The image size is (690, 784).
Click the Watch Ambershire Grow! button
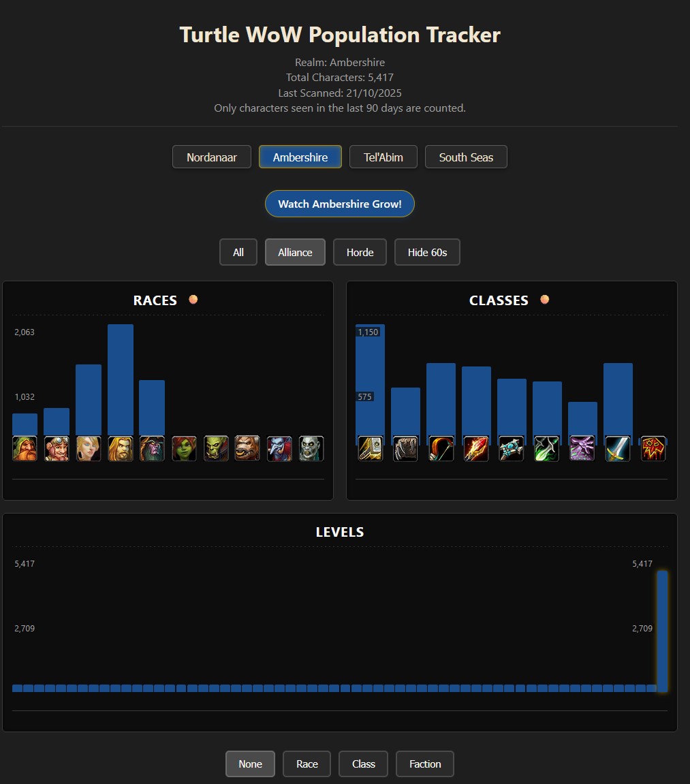(x=339, y=204)
